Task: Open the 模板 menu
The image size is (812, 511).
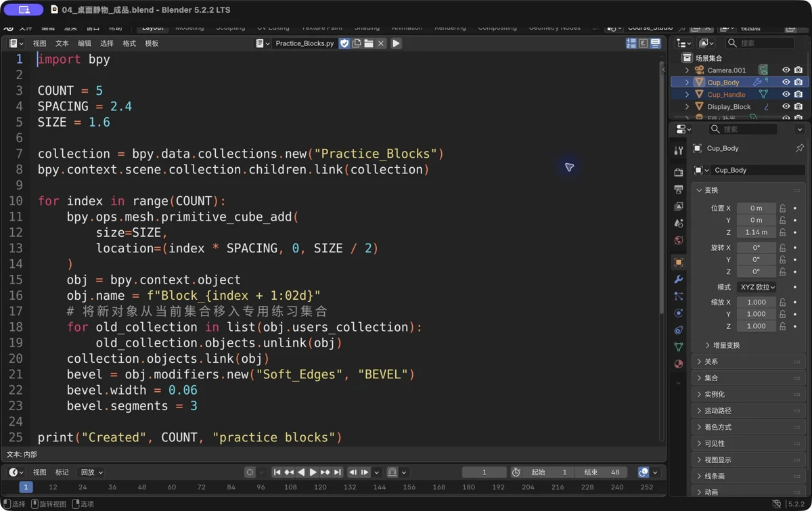Action: coord(152,43)
